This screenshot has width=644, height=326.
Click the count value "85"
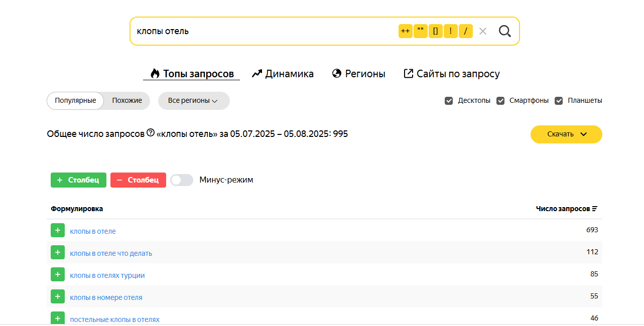594,274
